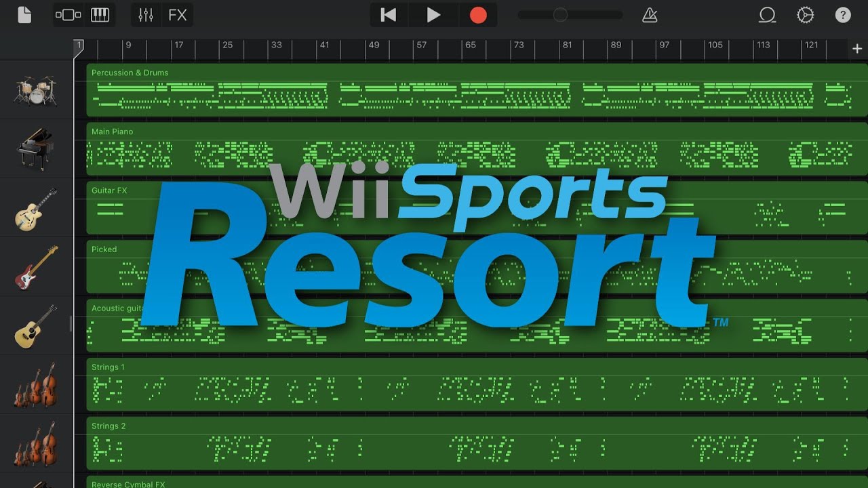Open the keyboard instrument view
Image resolution: width=868 pixels, height=488 pixels.
pyautogui.click(x=100, y=15)
